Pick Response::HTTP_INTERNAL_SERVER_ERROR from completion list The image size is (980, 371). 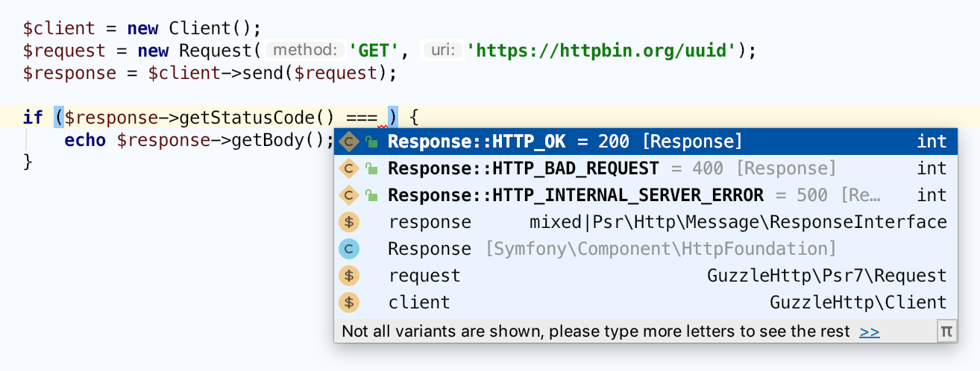pos(575,195)
